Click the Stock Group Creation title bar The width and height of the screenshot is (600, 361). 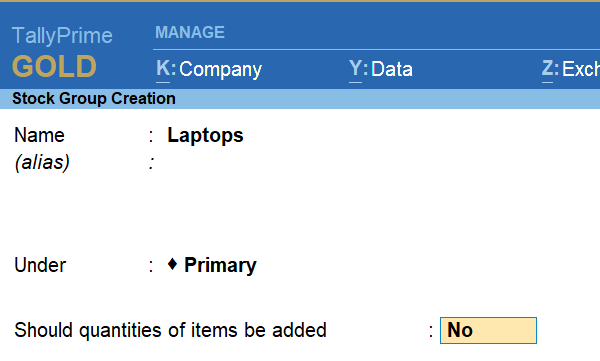coord(300,99)
